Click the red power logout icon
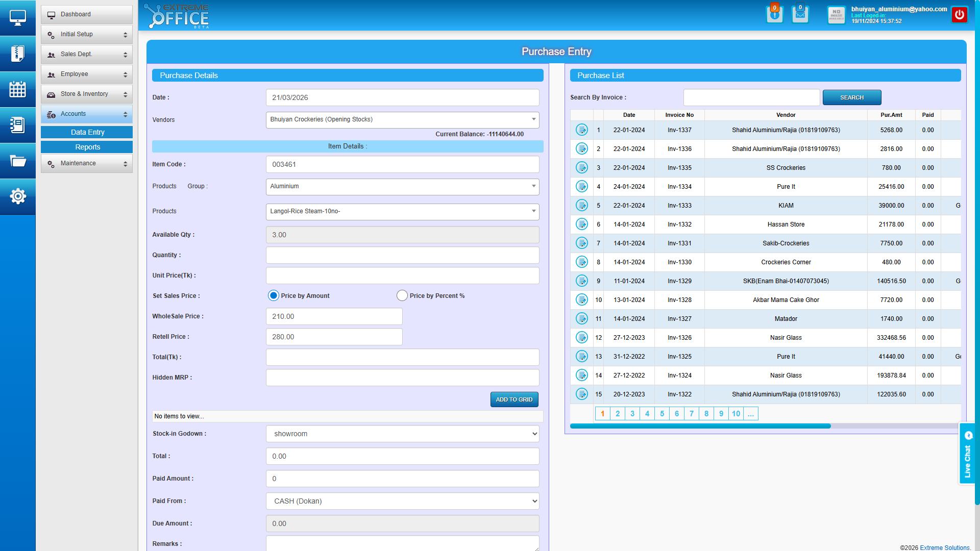Image resolution: width=980 pixels, height=551 pixels. pyautogui.click(x=960, y=15)
